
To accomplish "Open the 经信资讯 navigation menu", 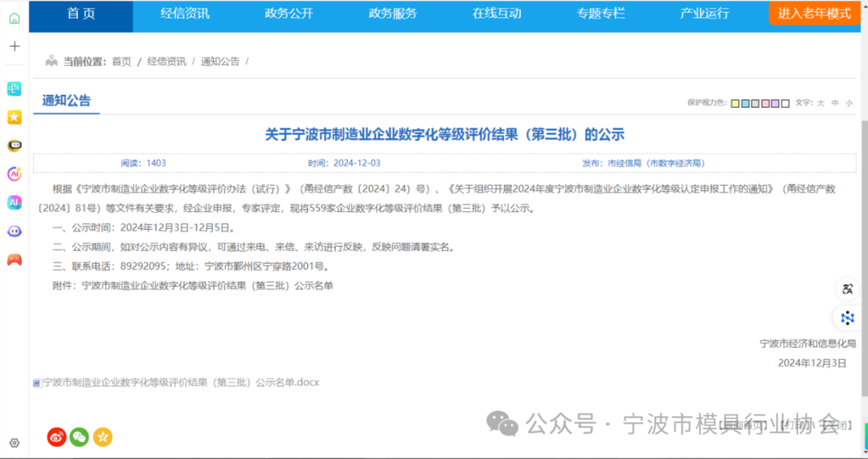I will click(x=185, y=14).
